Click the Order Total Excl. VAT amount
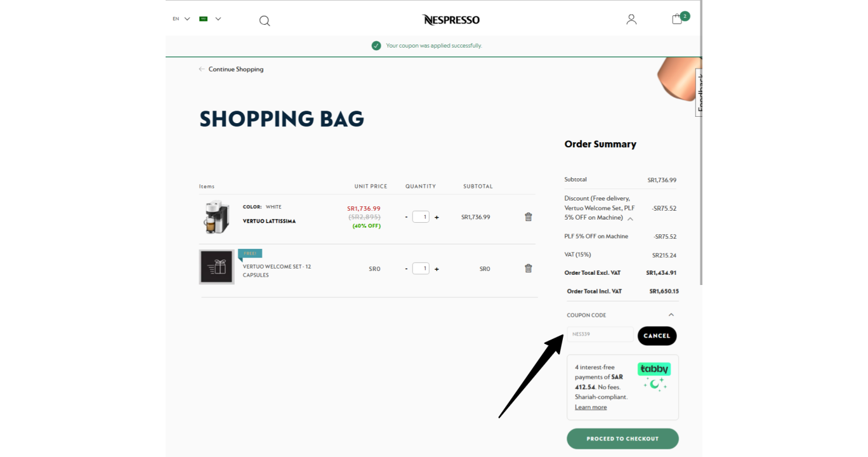Screen dimensions: 868x457 pos(661,273)
